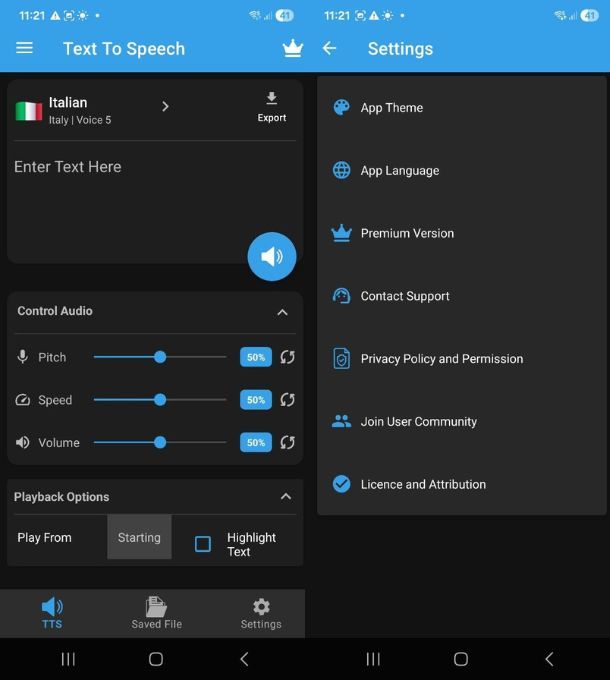Click the speaker icon beside Volume

pyautogui.click(x=23, y=442)
